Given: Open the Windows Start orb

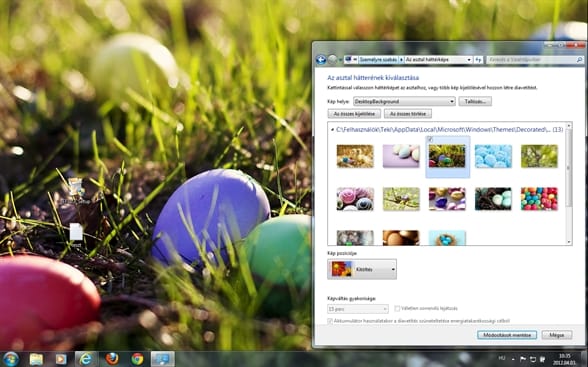Looking at the screenshot, I should coord(11,359).
